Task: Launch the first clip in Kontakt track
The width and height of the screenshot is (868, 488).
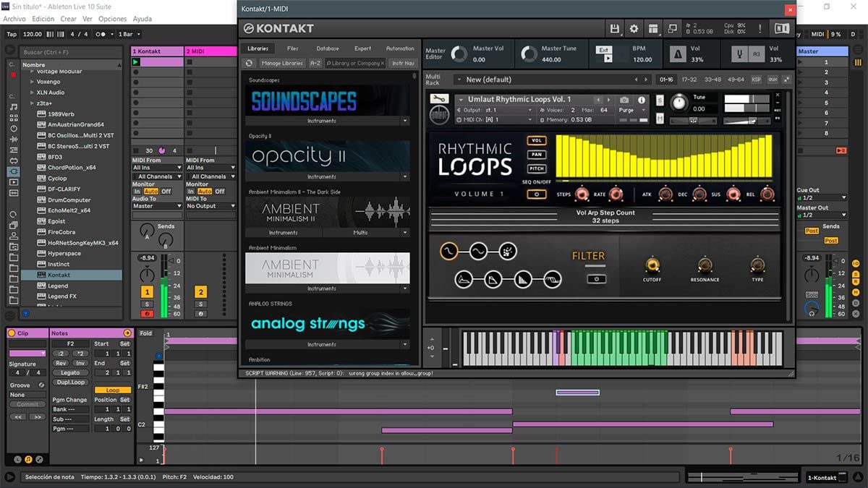Action: point(135,62)
